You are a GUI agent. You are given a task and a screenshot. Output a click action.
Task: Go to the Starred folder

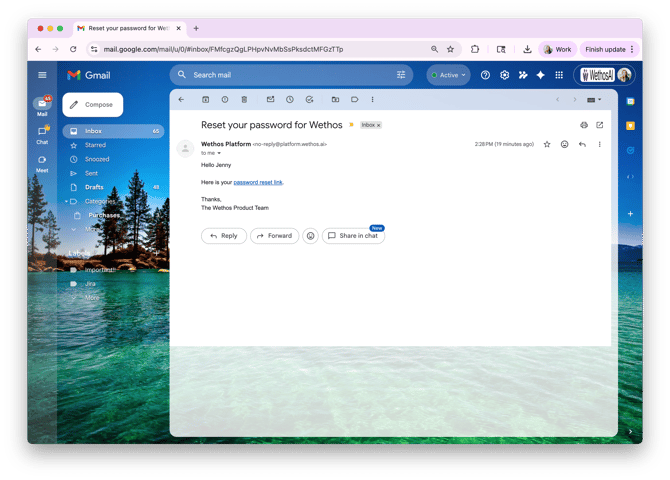tap(95, 145)
